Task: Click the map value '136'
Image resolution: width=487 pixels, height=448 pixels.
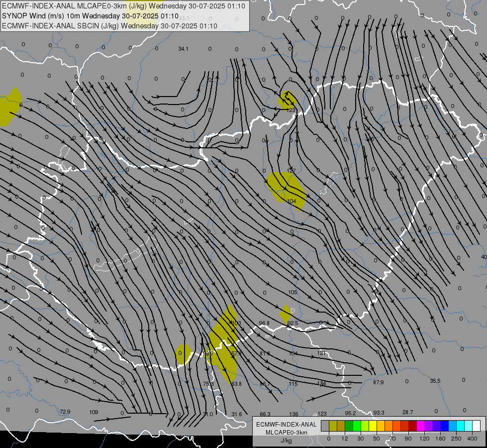Action: (293, 414)
